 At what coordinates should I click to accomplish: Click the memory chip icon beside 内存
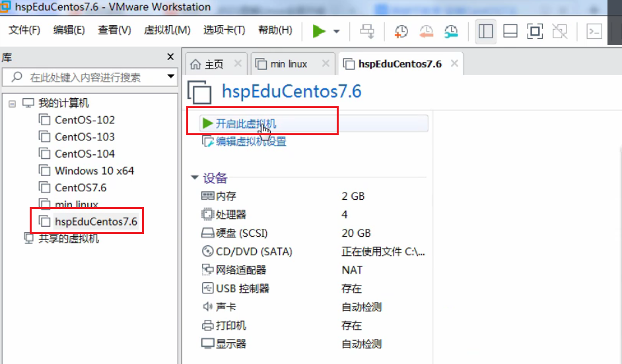point(207,196)
